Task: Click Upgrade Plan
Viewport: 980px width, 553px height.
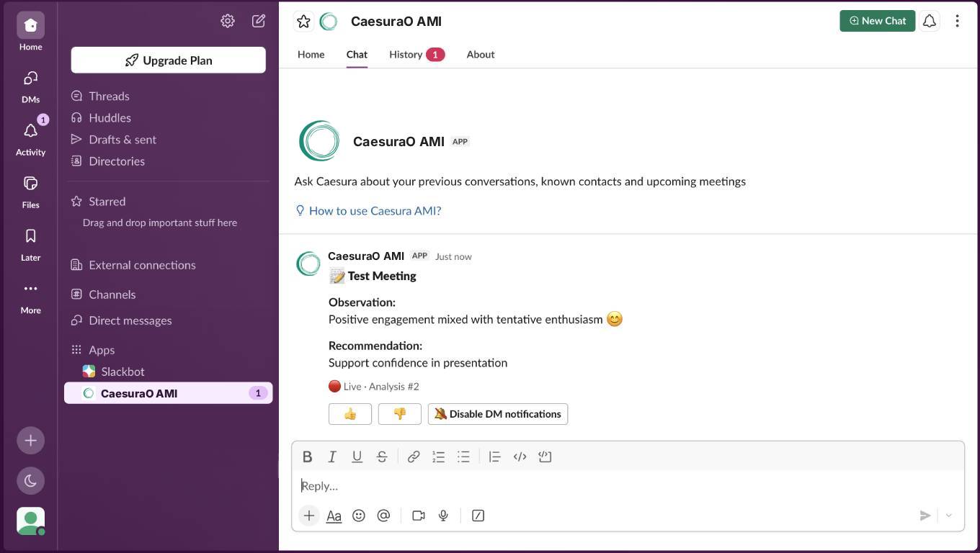Action: pos(168,60)
